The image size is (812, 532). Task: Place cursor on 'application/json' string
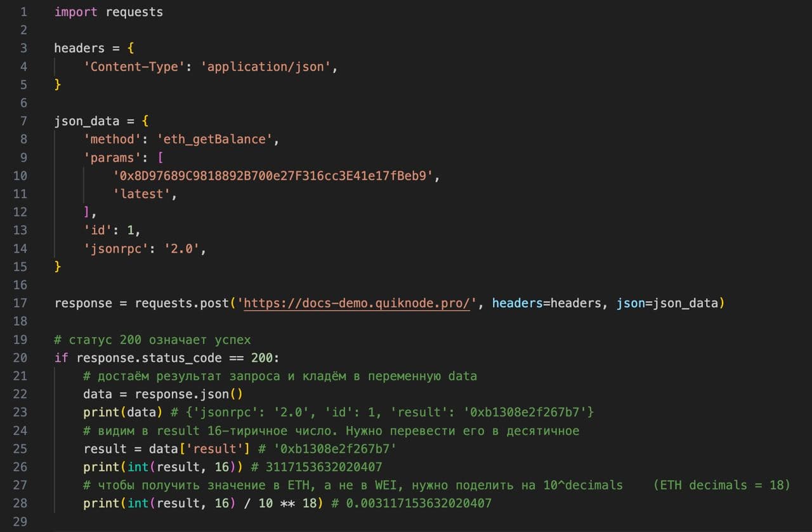[x=266, y=66]
